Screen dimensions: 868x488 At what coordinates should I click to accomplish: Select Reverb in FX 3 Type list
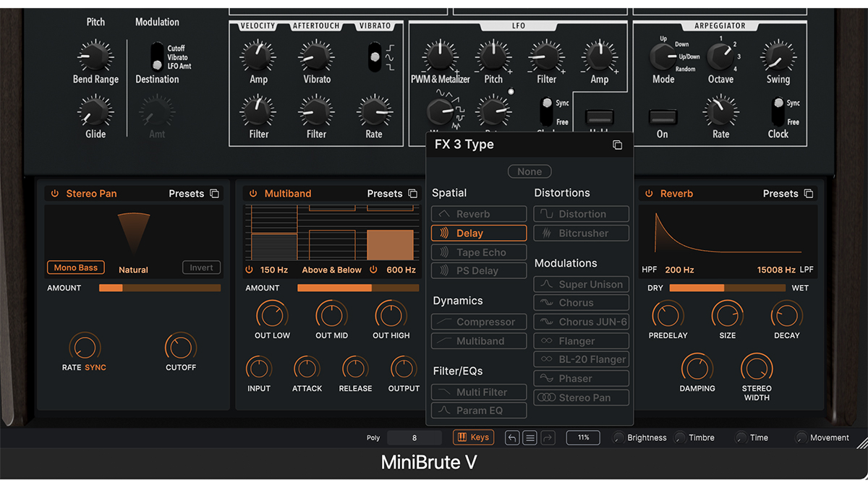click(479, 214)
